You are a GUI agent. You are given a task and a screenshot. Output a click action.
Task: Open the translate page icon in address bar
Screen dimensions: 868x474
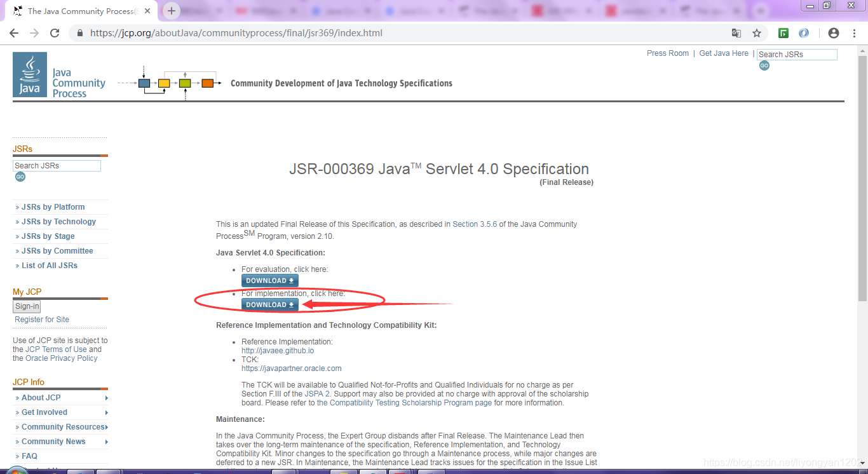pyautogui.click(x=736, y=33)
